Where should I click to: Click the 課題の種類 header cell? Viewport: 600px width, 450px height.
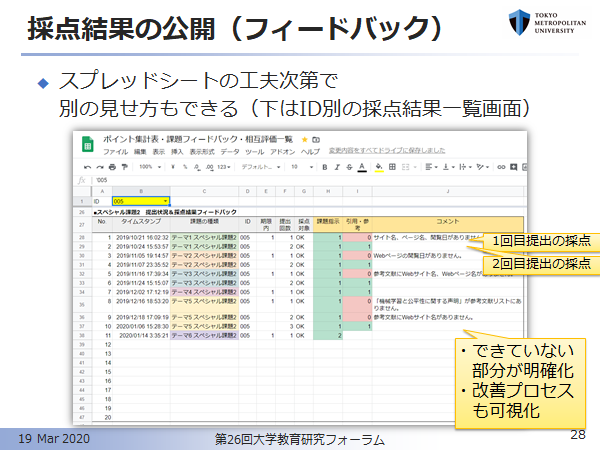tap(204, 225)
